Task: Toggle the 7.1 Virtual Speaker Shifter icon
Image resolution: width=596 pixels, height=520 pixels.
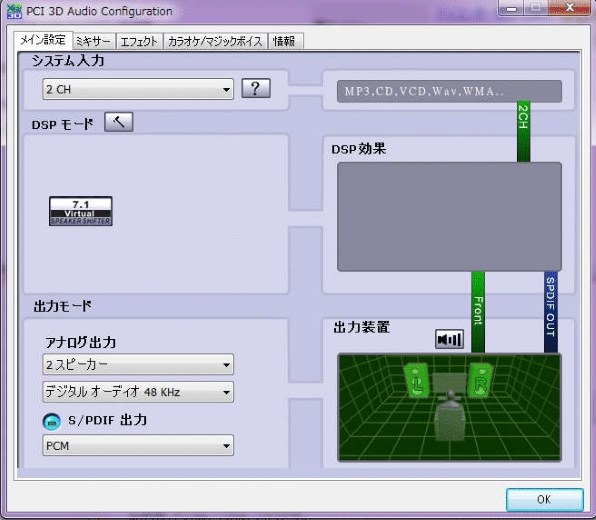Action: [81, 211]
